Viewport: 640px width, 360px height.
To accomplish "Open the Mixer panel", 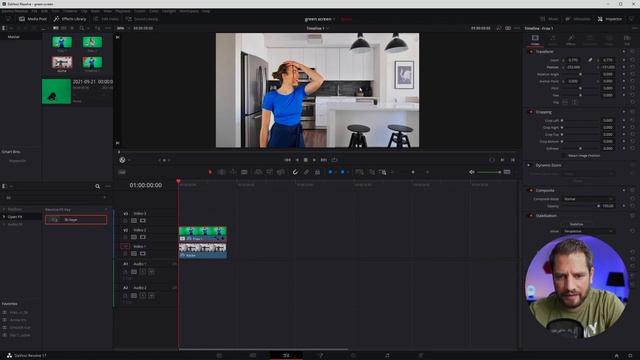I will [x=549, y=19].
